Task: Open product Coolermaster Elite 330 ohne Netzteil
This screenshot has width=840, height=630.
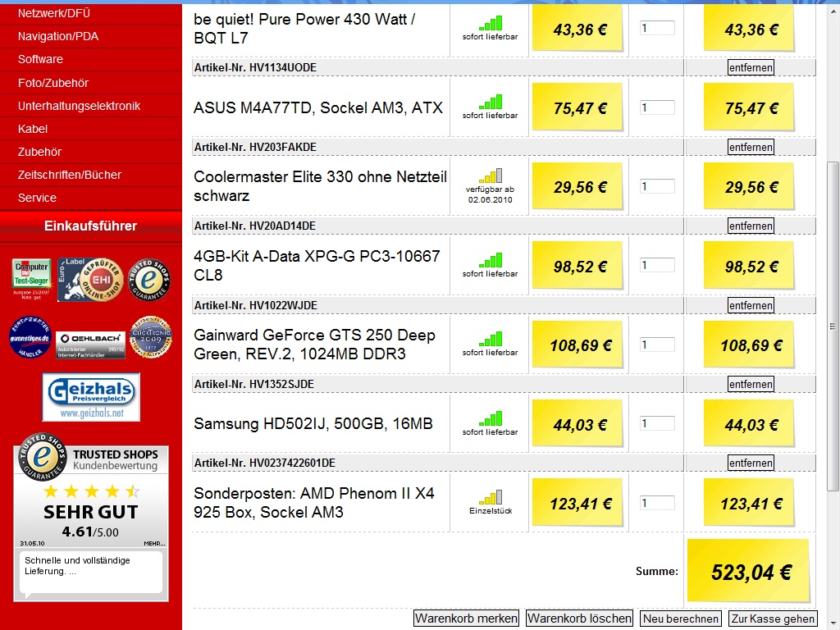Action: tap(320, 186)
